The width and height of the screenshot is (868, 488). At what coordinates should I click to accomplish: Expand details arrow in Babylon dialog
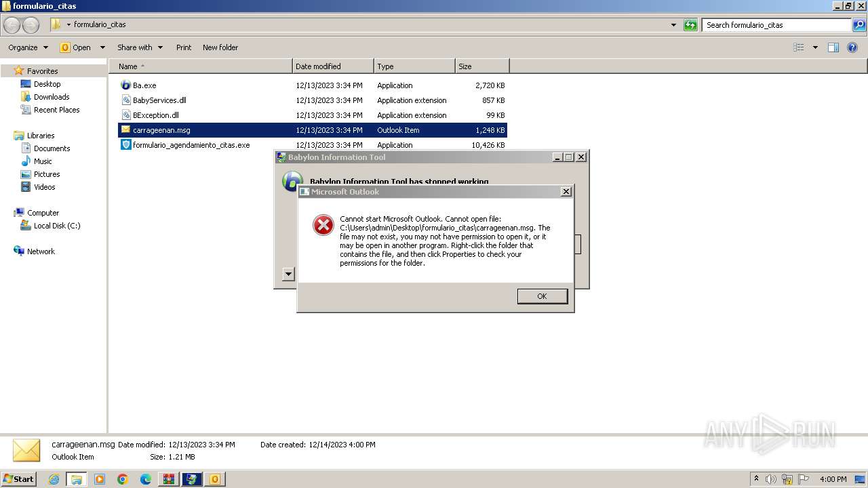pos(288,274)
